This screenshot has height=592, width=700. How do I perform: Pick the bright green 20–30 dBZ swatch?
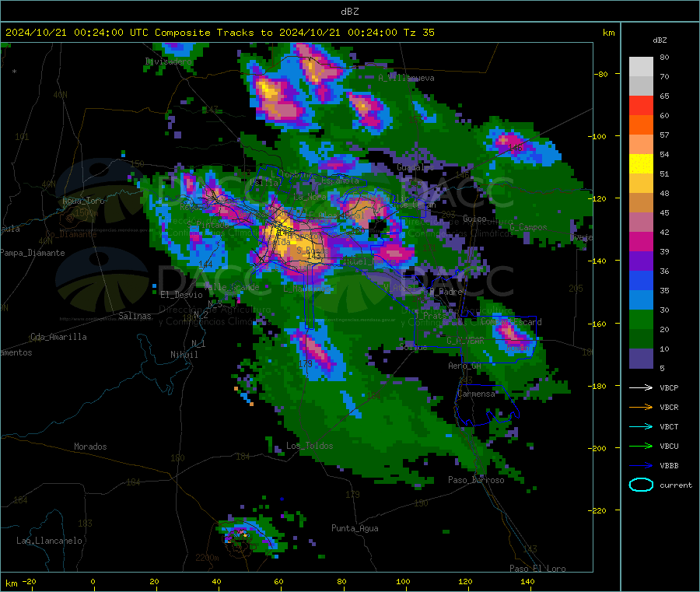641,320
